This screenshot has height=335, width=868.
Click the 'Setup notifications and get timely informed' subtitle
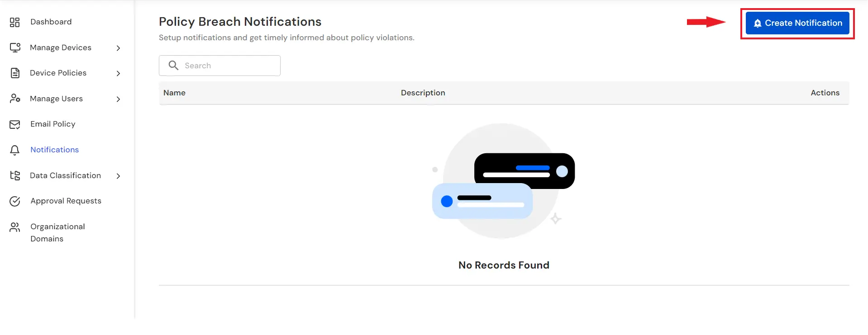coord(286,38)
